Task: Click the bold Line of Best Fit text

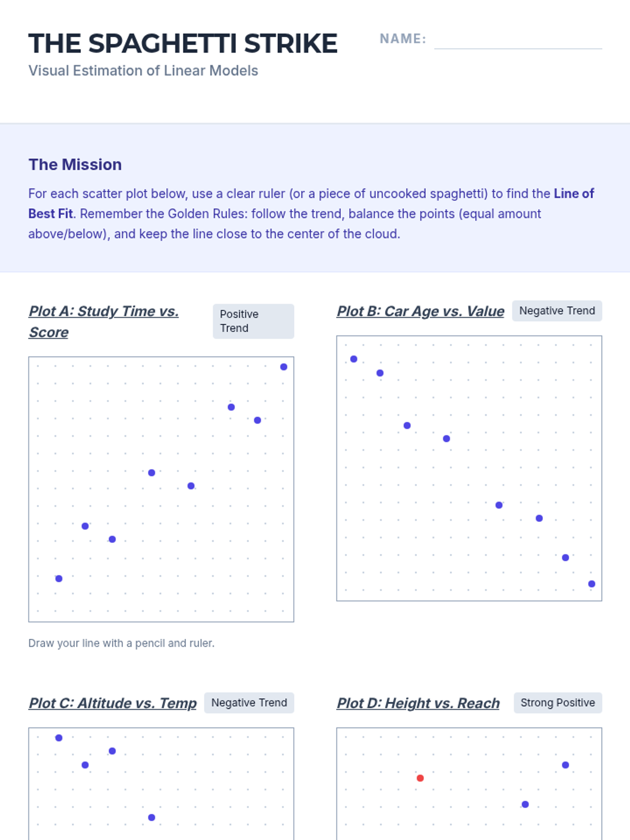Action: click(x=311, y=204)
